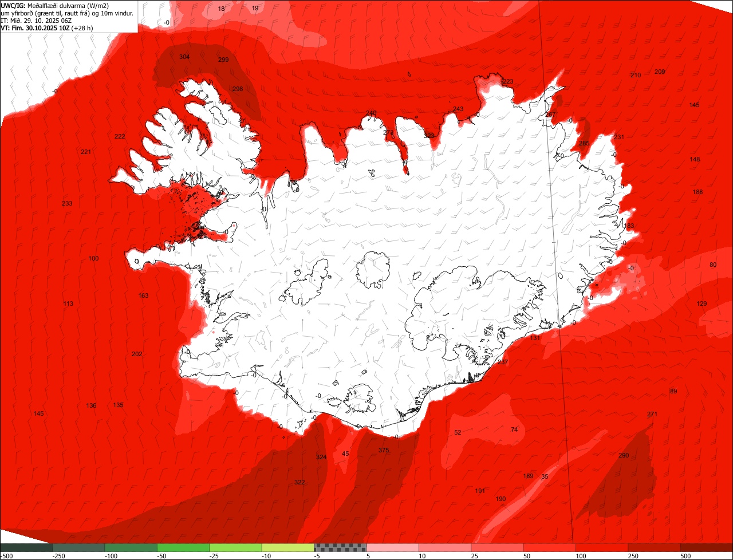Viewport: 733px width, 560px height.
Task: Click the map value 113
Action: tap(68, 303)
